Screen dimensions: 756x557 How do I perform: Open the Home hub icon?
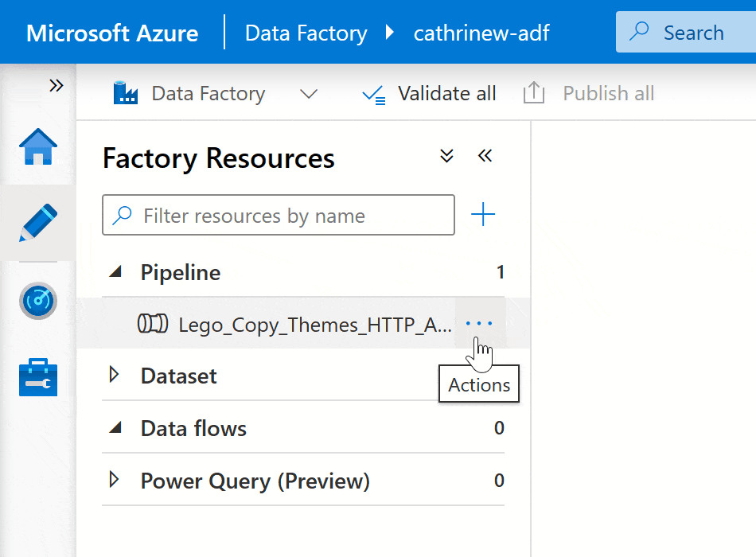(38, 147)
